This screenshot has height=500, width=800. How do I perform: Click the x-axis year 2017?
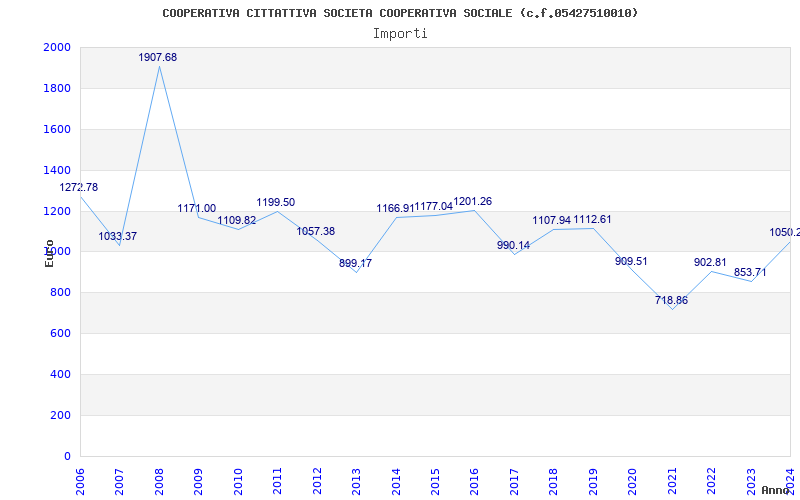514,481
